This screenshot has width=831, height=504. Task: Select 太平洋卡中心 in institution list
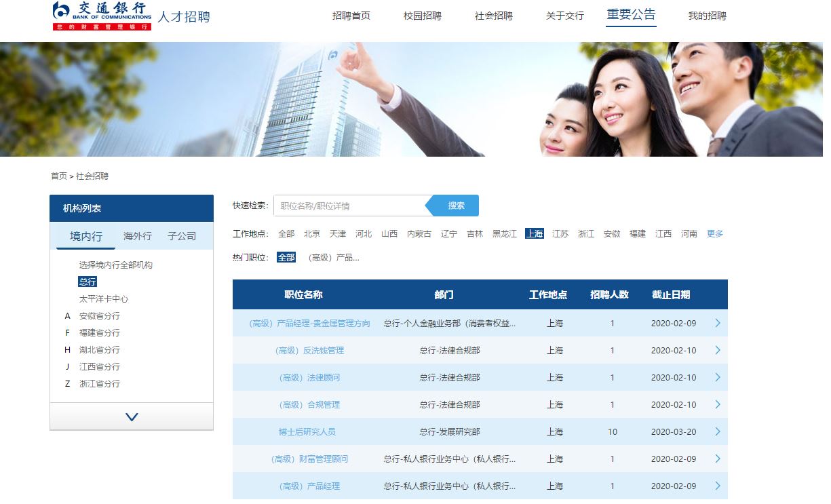click(x=104, y=298)
